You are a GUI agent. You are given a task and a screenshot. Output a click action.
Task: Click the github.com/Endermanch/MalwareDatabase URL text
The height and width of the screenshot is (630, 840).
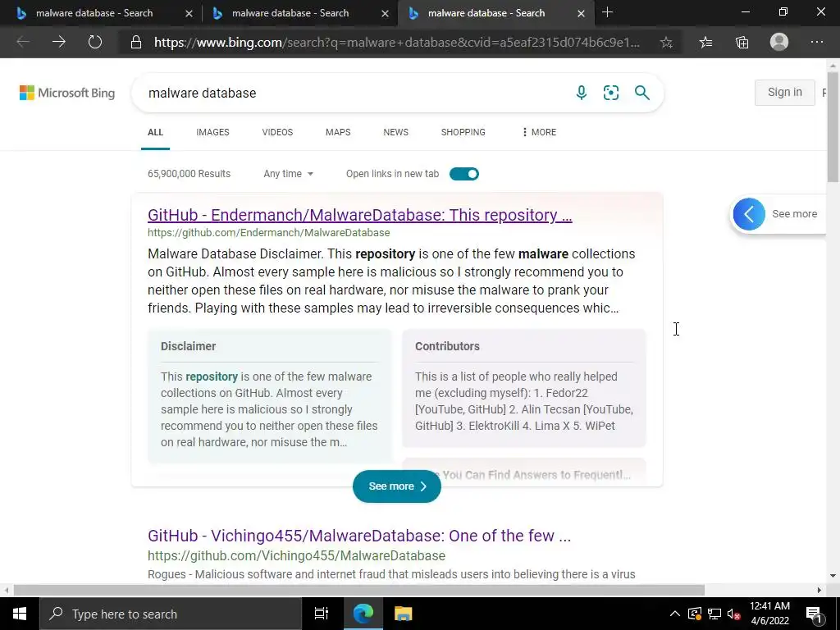click(269, 232)
